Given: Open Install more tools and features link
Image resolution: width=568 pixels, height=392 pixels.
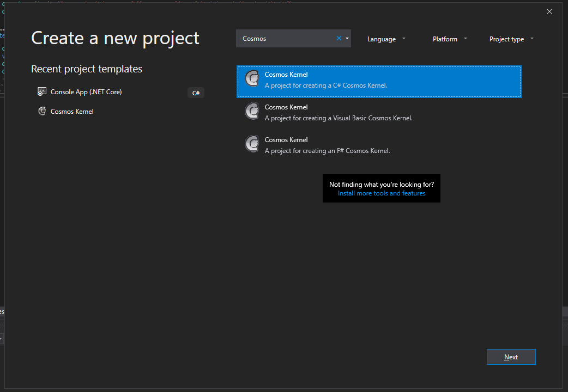Looking at the screenshot, I should (x=382, y=193).
